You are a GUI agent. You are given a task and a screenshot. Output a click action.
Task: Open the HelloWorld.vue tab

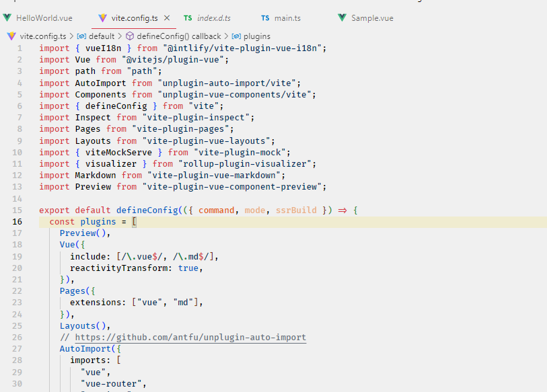pos(44,17)
